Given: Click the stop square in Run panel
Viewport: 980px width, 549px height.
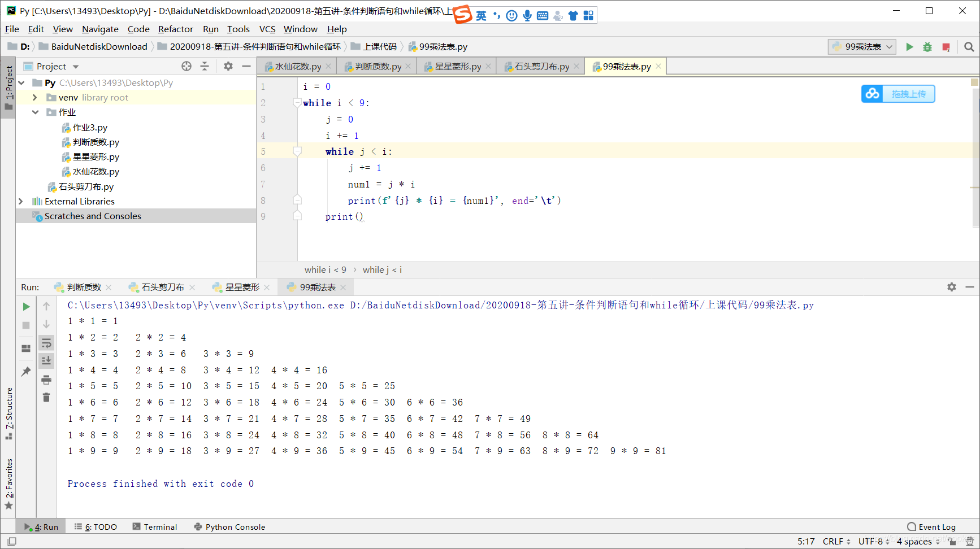Looking at the screenshot, I should click(x=26, y=325).
